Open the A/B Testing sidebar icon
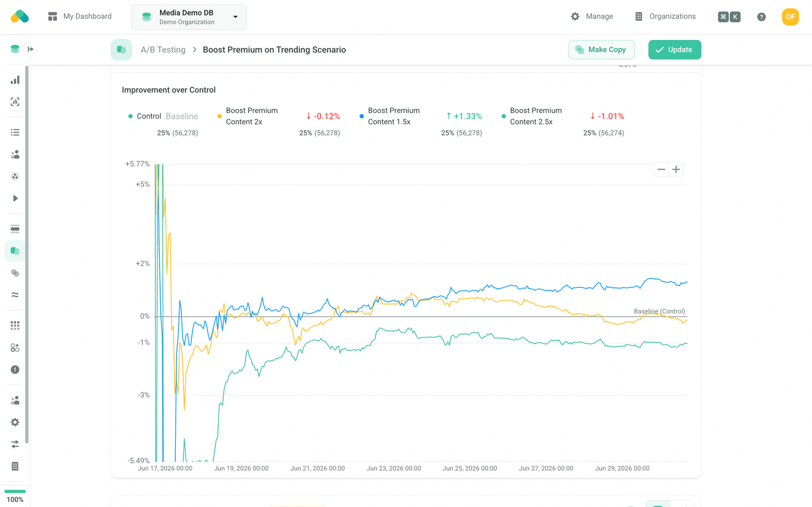This screenshot has height=507, width=812. click(15, 251)
